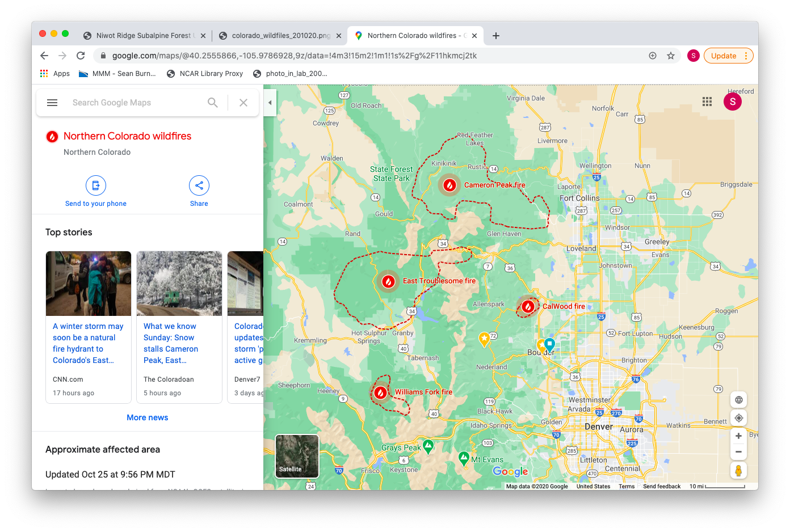Open NCAR Library Proxy bookmark

click(x=204, y=74)
